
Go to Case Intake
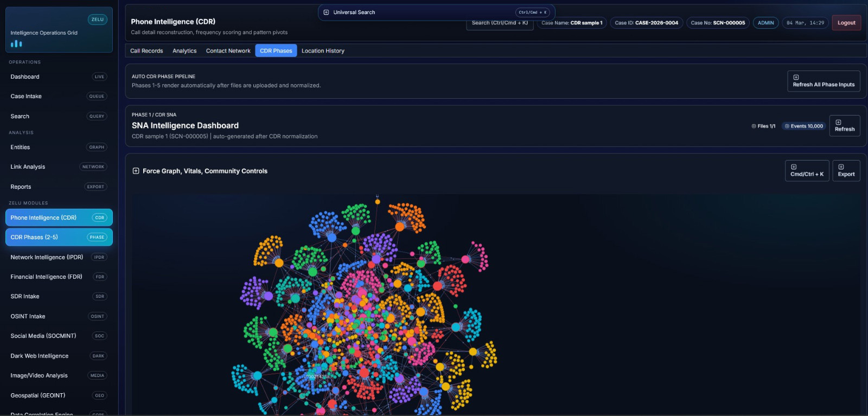(59, 97)
